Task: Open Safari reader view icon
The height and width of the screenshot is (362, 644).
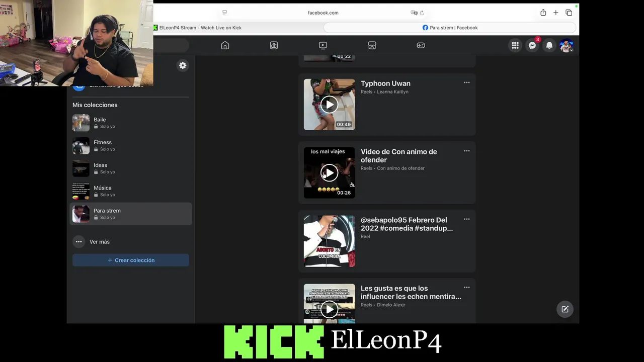Action: 224,13
